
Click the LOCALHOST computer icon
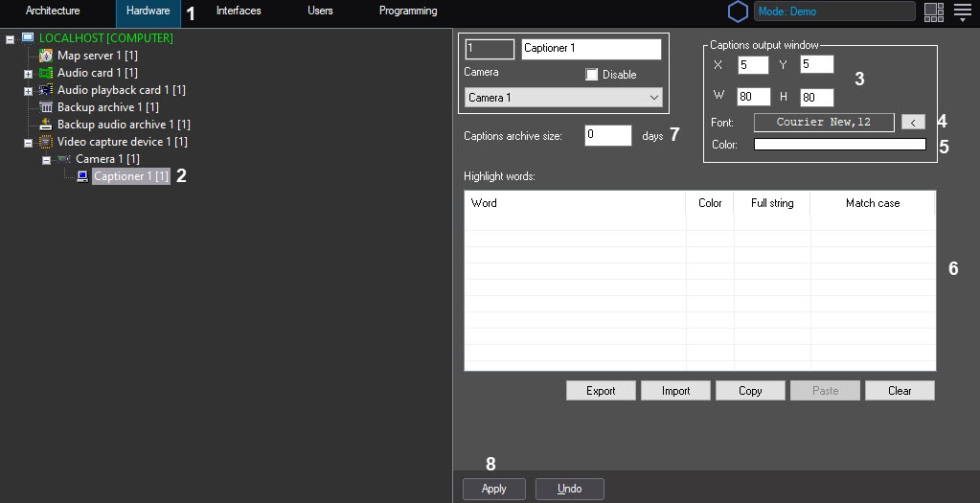click(x=28, y=37)
